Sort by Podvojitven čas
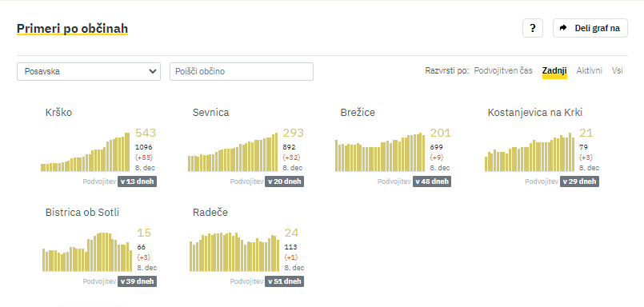 (x=503, y=70)
